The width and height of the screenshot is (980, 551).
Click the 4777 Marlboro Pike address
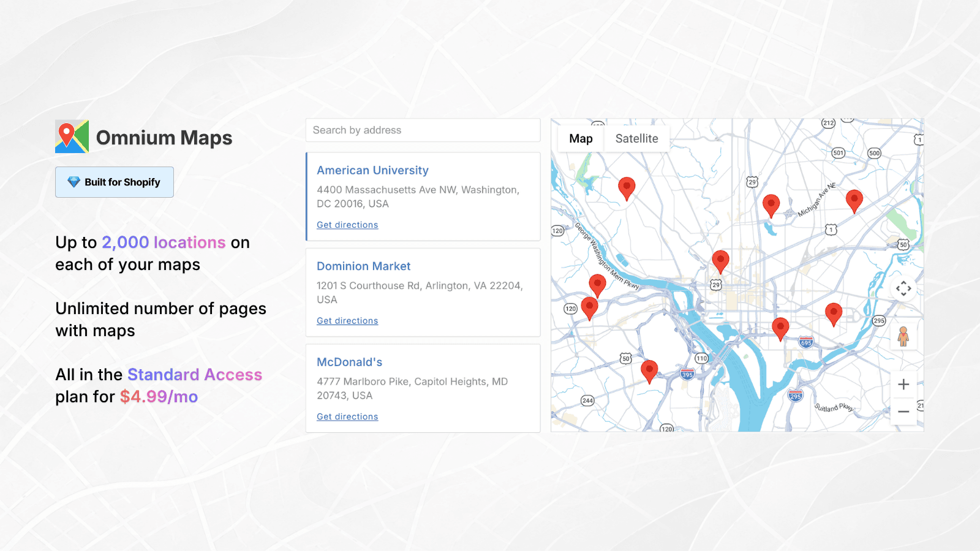tap(412, 388)
